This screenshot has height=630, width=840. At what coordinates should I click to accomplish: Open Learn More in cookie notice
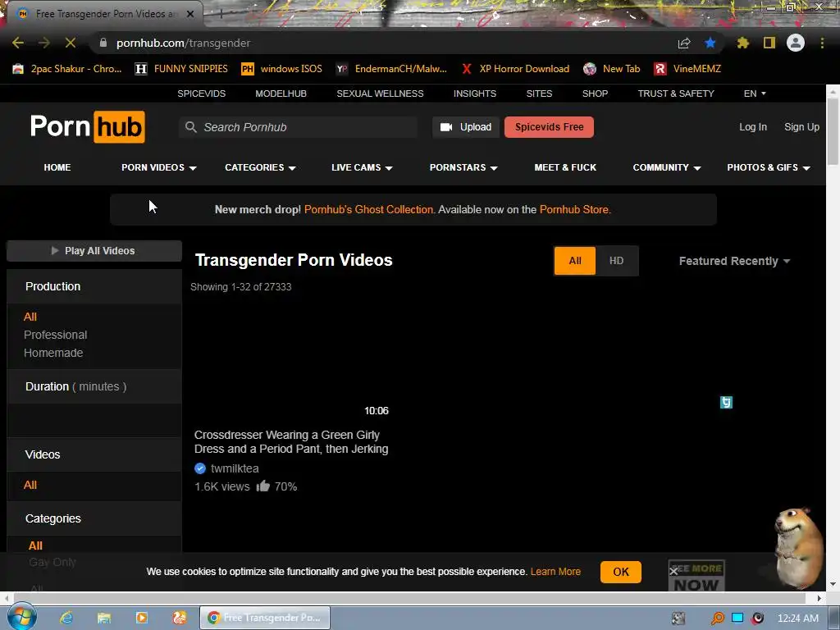tap(555, 572)
